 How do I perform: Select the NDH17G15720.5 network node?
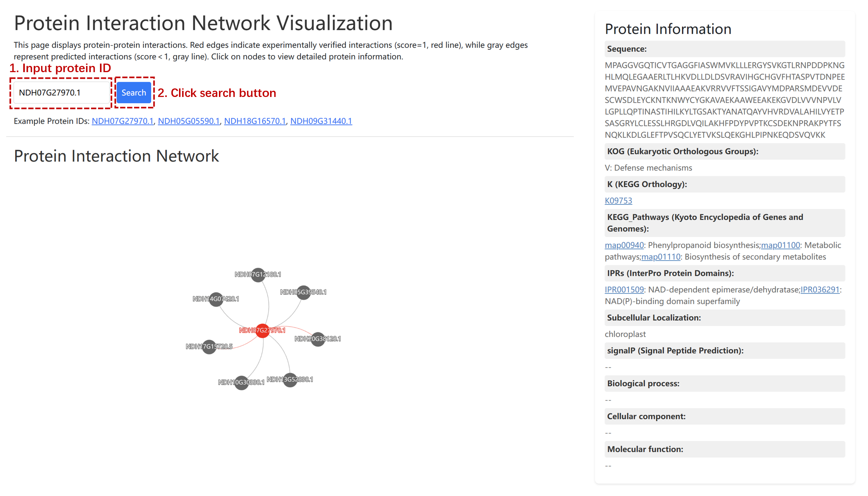[209, 347]
